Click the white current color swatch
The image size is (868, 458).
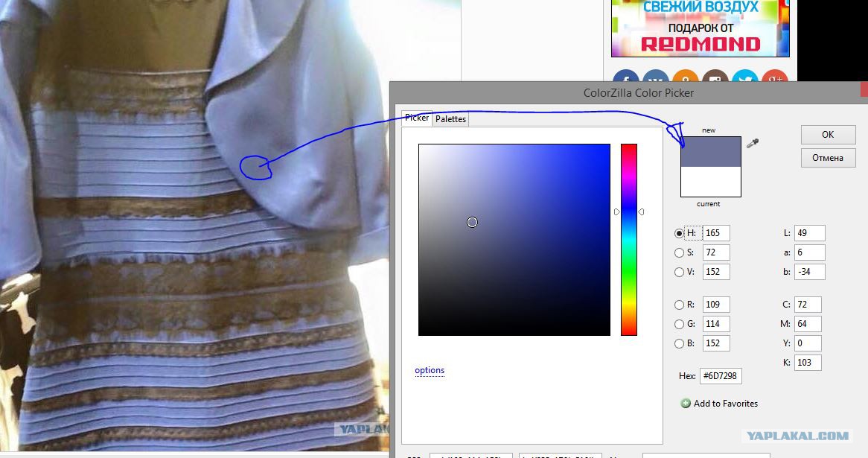[x=711, y=181]
